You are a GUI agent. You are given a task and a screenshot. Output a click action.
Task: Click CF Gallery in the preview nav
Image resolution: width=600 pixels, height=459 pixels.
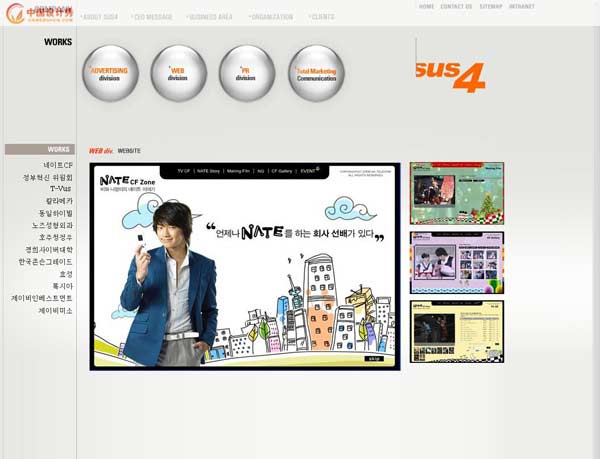[x=282, y=171]
